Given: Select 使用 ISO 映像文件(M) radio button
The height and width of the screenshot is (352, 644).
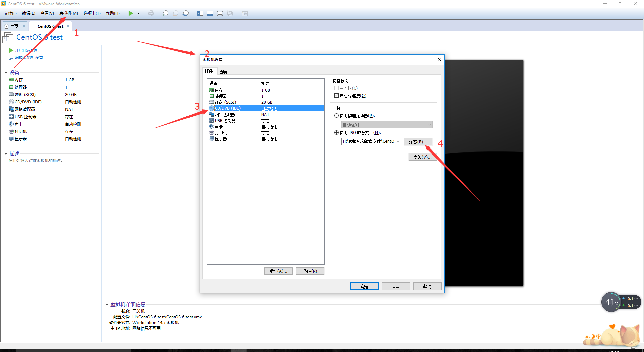Looking at the screenshot, I should [336, 133].
